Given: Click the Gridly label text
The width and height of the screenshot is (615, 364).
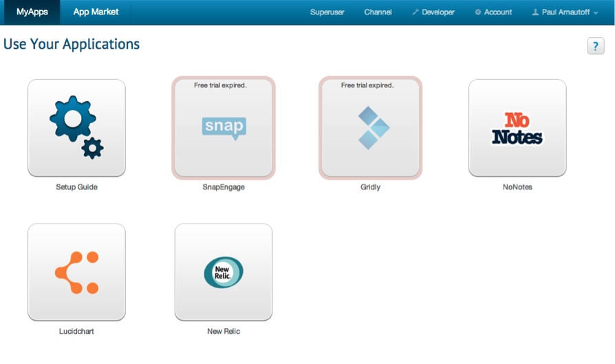Looking at the screenshot, I should (x=370, y=187).
